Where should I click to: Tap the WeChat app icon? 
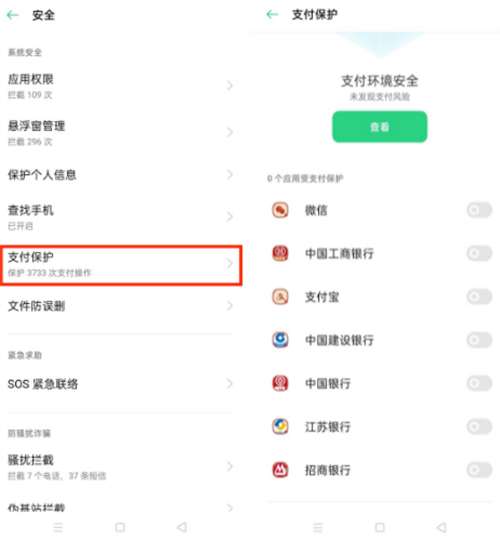280,210
